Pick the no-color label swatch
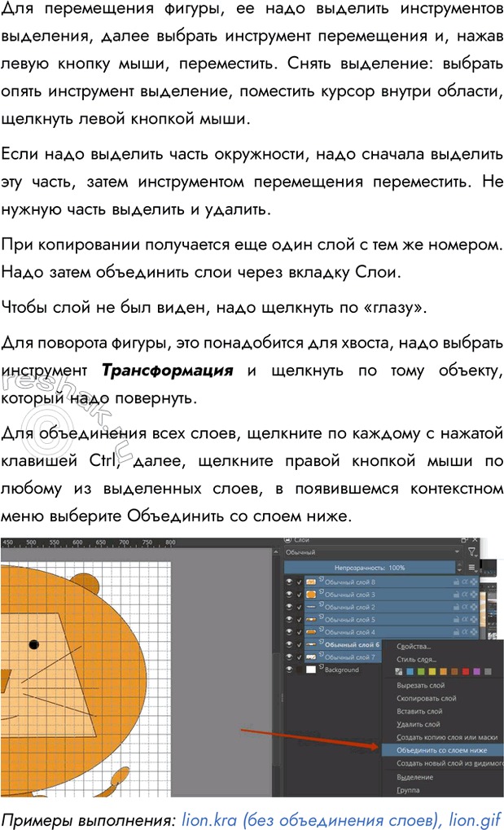This screenshot has width=504, height=830. point(399,671)
